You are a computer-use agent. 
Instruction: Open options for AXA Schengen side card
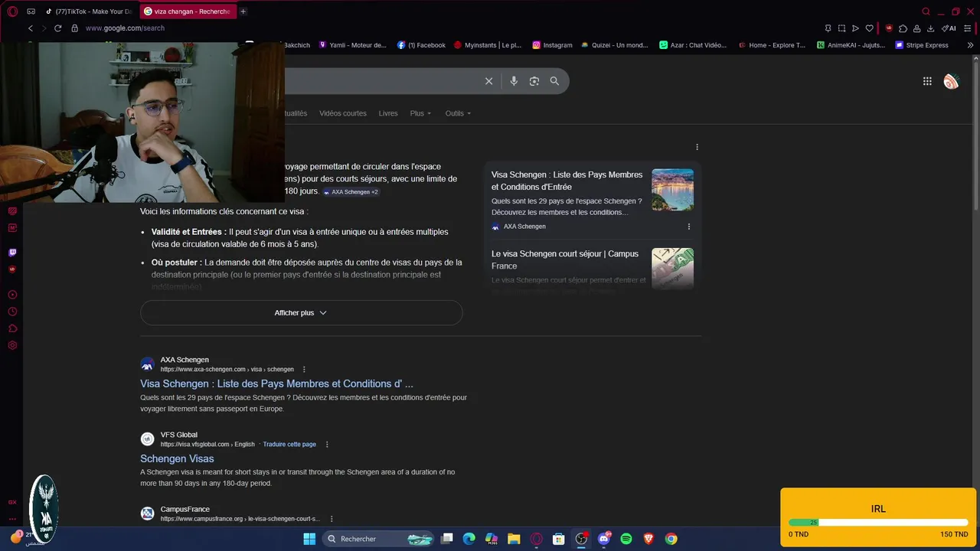[x=689, y=227]
